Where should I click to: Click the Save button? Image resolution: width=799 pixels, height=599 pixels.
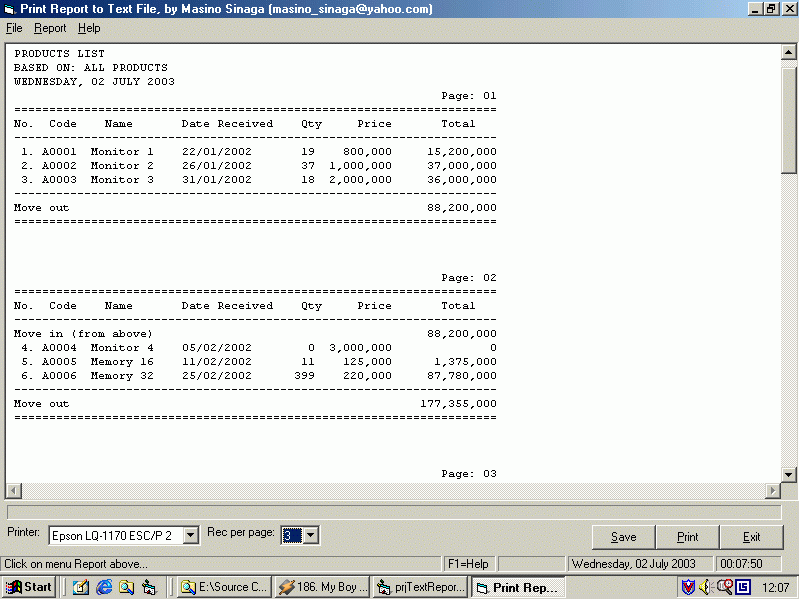coord(623,537)
